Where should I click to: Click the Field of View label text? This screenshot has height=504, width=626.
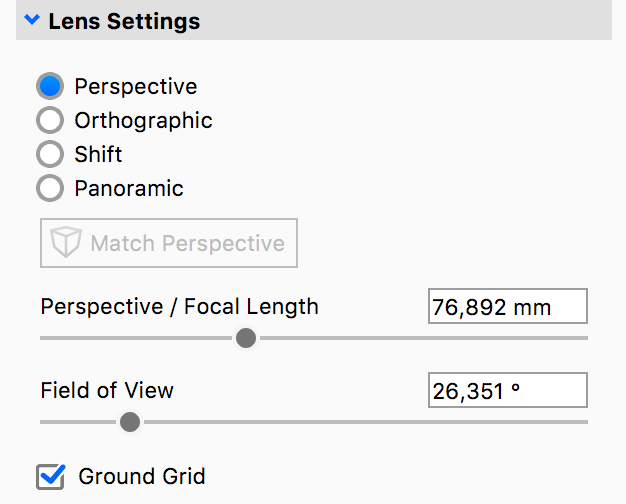click(x=107, y=390)
